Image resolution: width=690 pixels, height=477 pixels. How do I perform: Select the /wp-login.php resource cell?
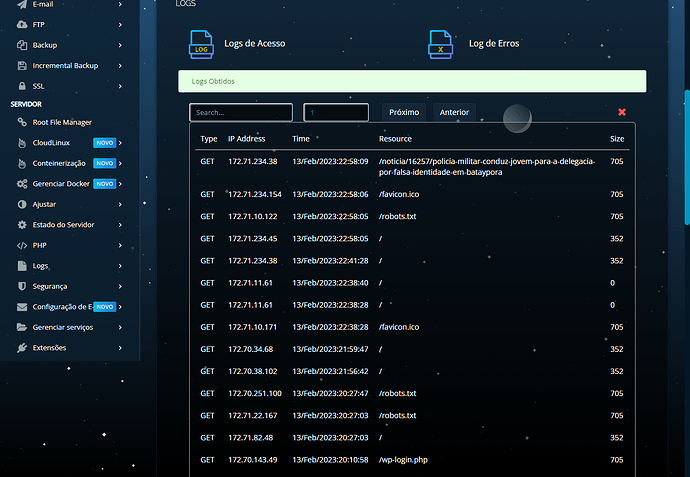click(x=403, y=460)
